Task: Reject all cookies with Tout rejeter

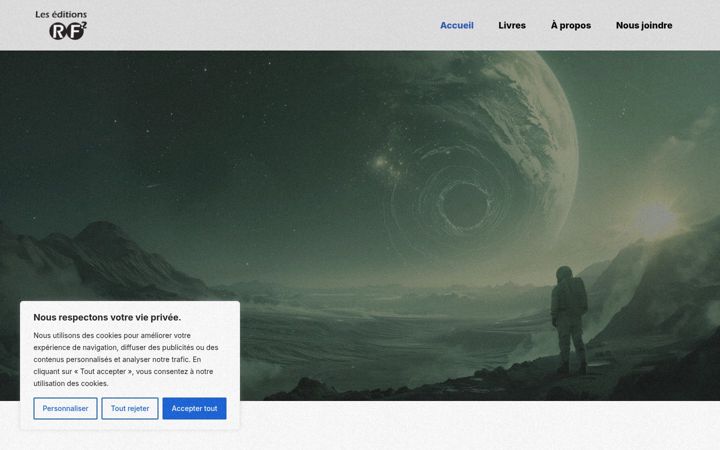Action: (x=130, y=408)
